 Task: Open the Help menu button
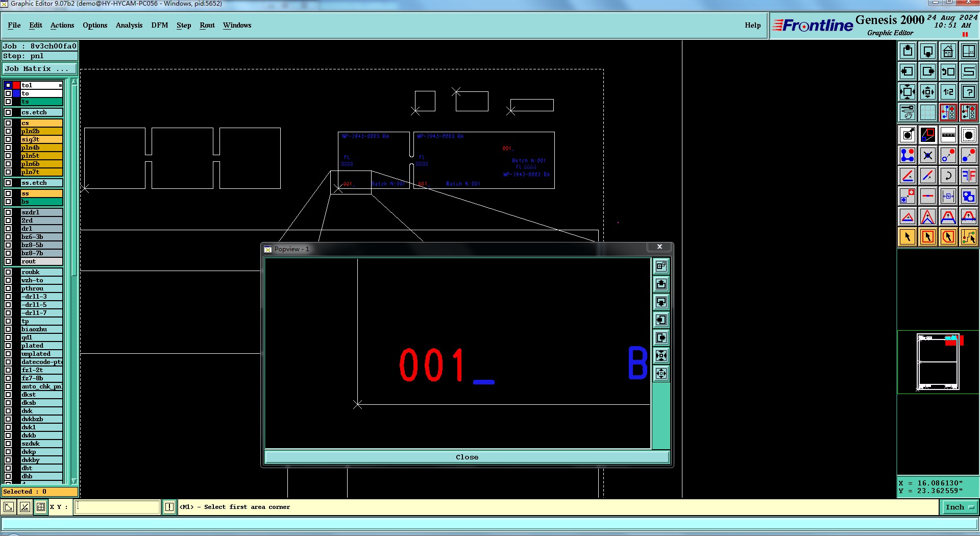tap(753, 25)
